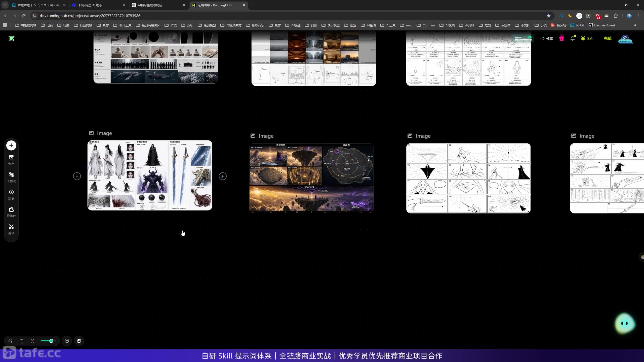Viewport: 644px width, 362px height.
Task: Open the Comfyui bookmark folder
Action: click(426, 25)
